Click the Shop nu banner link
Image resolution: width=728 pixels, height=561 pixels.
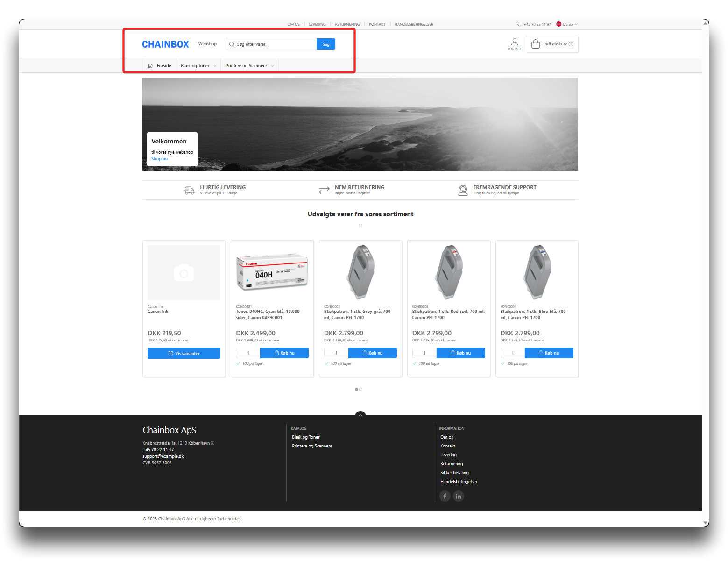coord(159,159)
